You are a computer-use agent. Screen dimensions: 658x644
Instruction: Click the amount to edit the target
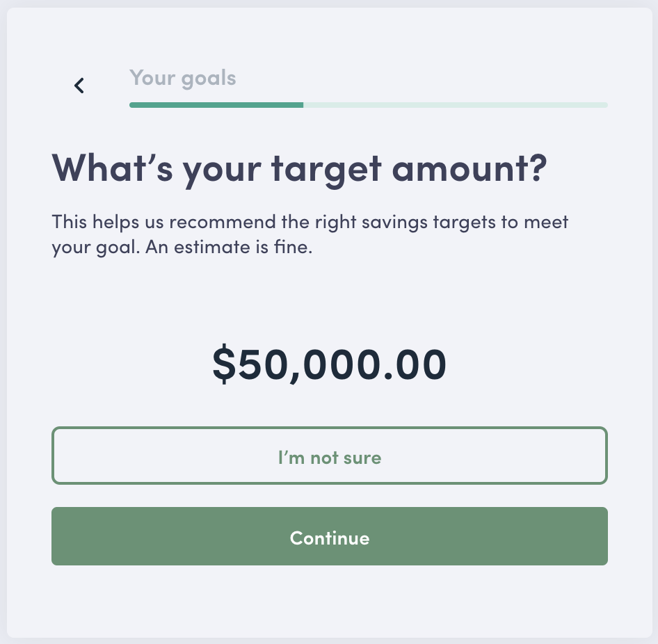coord(329,363)
